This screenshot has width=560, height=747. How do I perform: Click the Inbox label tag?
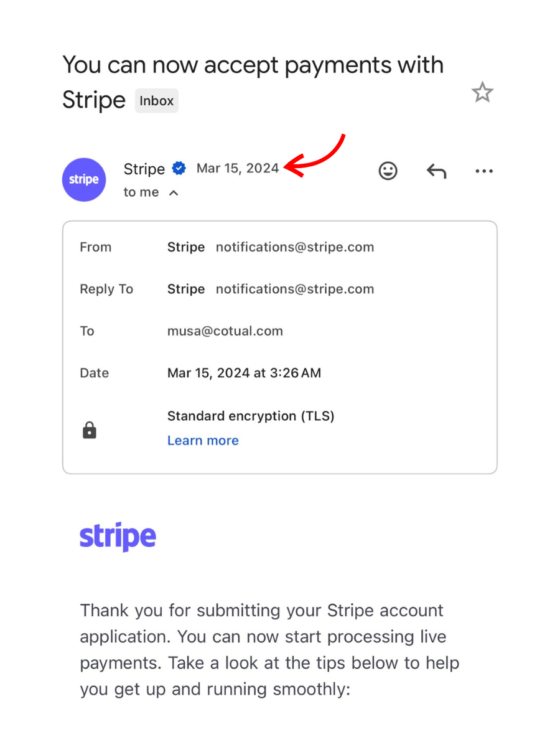point(157,101)
